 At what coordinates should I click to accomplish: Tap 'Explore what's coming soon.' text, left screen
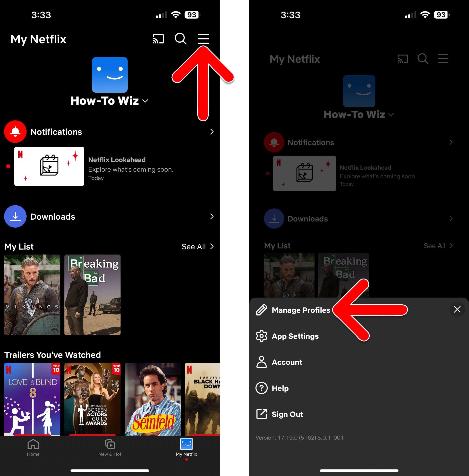click(x=131, y=169)
